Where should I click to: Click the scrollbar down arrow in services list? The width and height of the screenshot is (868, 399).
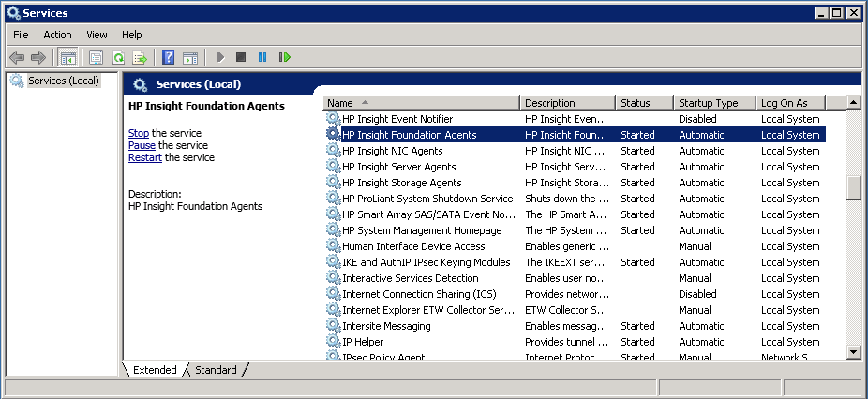tap(854, 351)
